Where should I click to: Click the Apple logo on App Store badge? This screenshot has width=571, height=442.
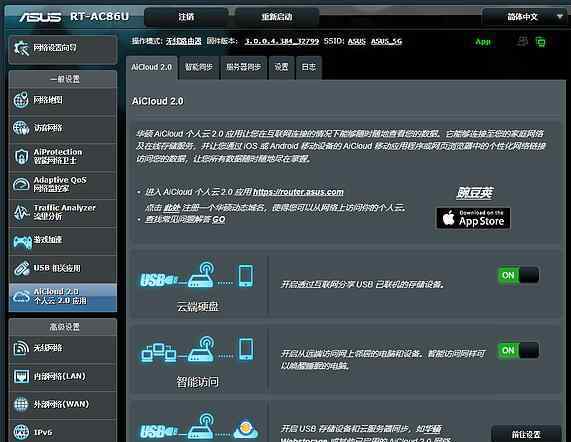pos(448,218)
